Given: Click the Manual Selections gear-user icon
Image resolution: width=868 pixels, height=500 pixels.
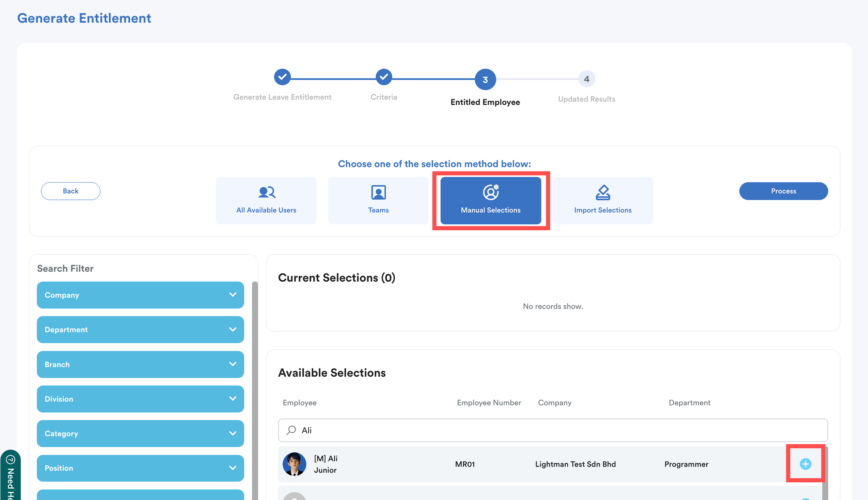Looking at the screenshot, I should click(x=491, y=192).
